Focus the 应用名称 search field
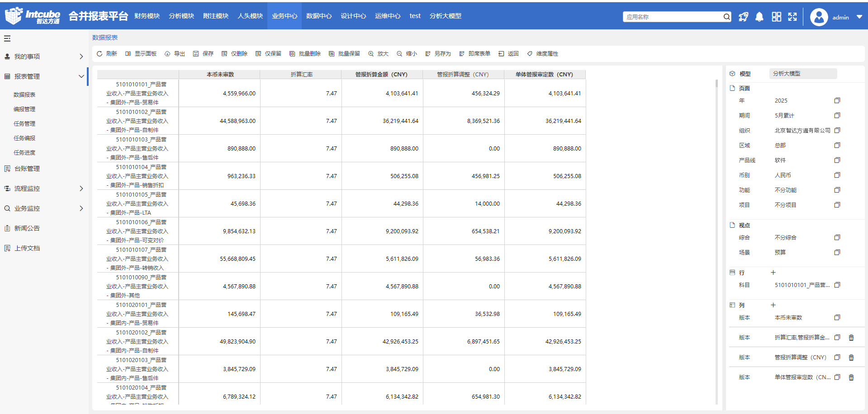The width and height of the screenshot is (868, 414). tap(673, 17)
